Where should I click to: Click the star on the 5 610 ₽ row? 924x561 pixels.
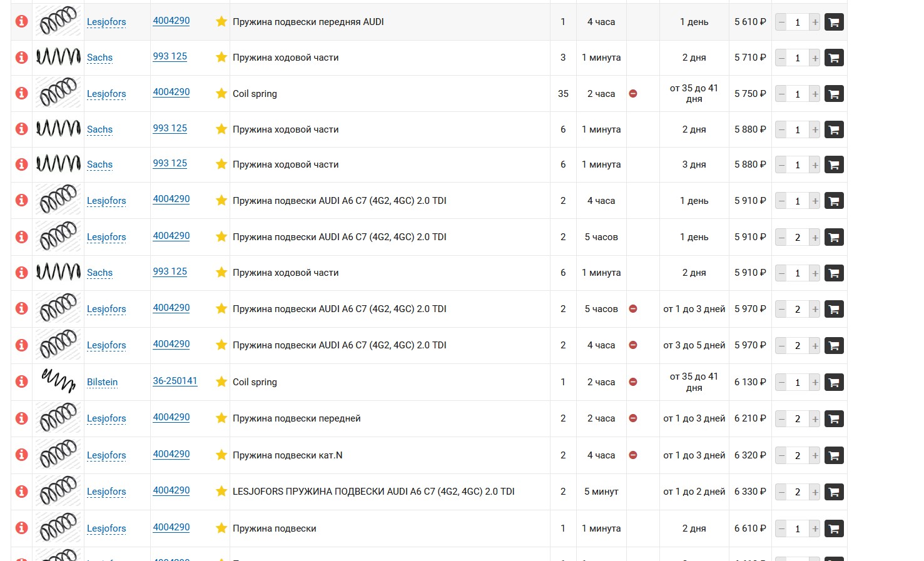(221, 21)
